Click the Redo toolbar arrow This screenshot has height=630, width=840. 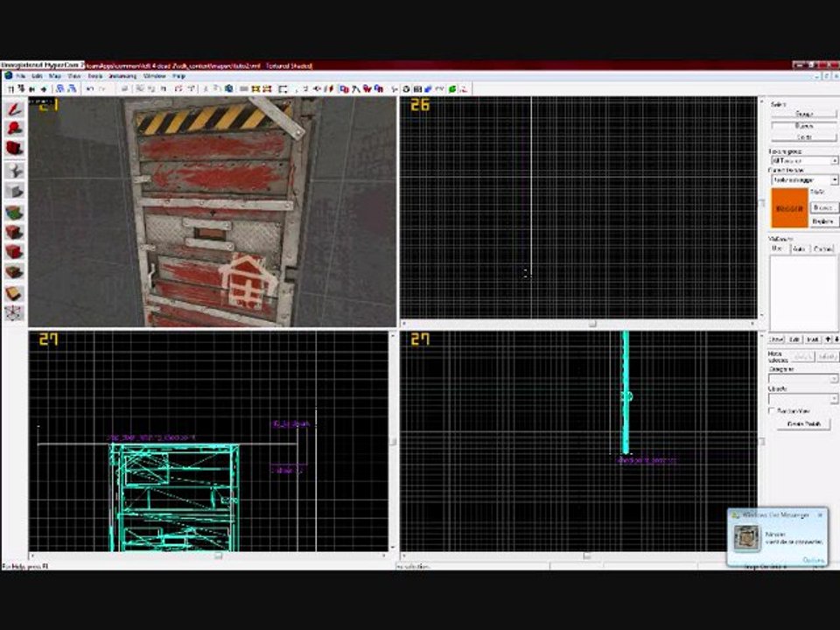tap(101, 89)
